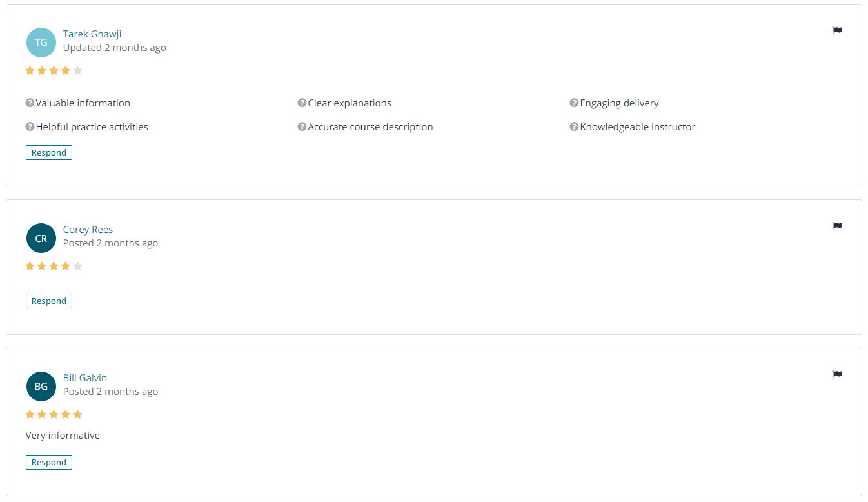Click help icon beside Accurate course description

tap(302, 126)
